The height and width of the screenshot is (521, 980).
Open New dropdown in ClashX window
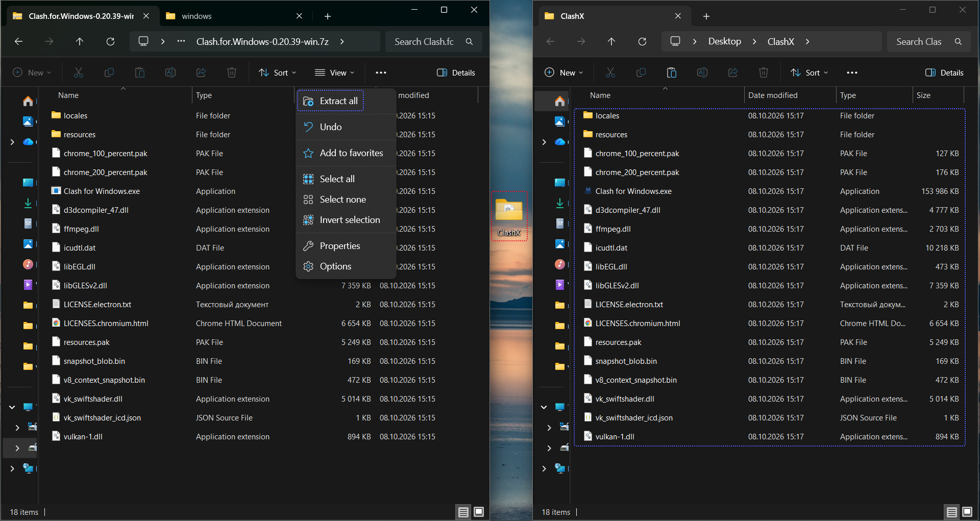563,72
